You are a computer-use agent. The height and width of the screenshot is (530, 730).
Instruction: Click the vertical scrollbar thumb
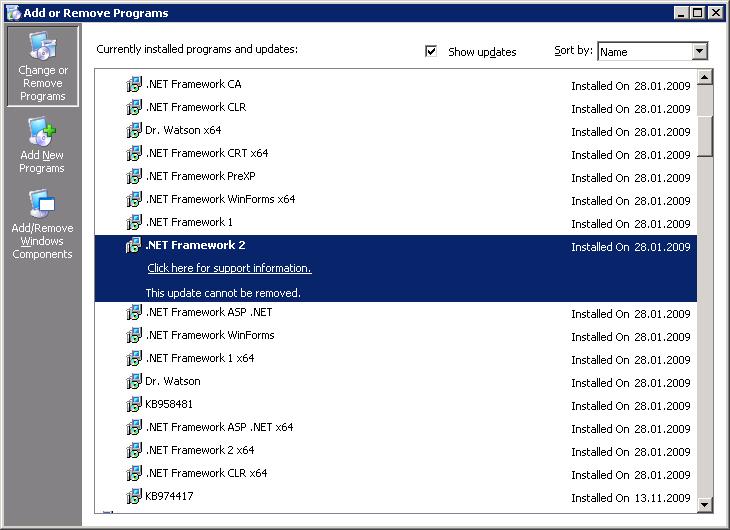pyautogui.click(x=705, y=136)
